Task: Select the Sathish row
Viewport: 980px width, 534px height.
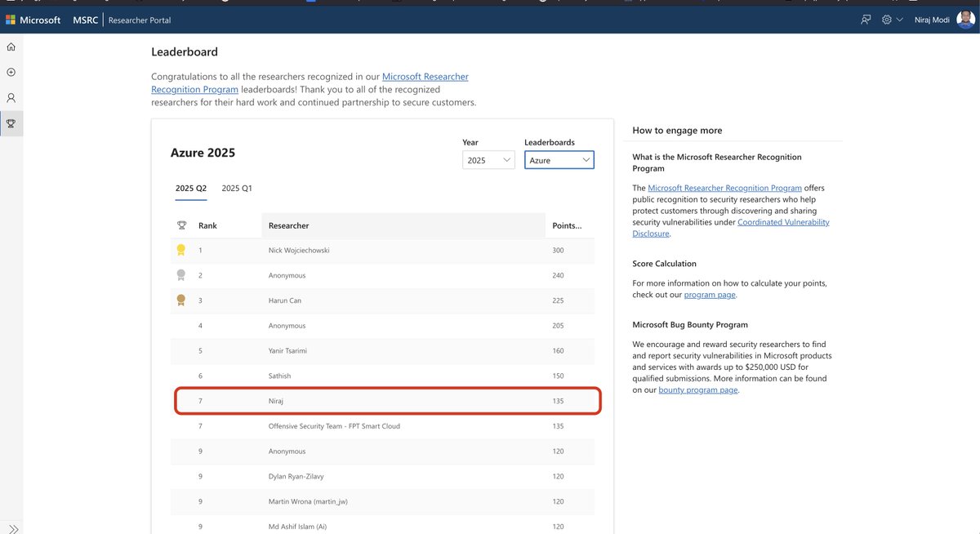Action: (382, 376)
